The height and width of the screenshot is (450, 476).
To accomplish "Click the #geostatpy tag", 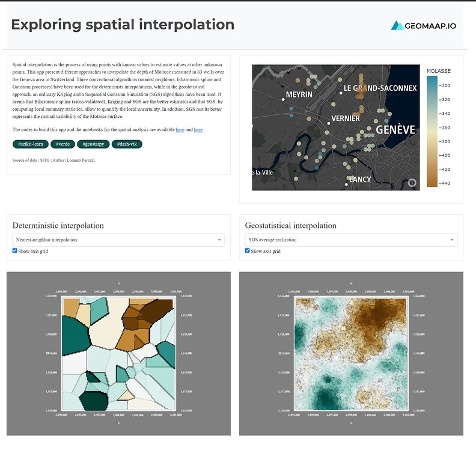I will pos(94,144).
